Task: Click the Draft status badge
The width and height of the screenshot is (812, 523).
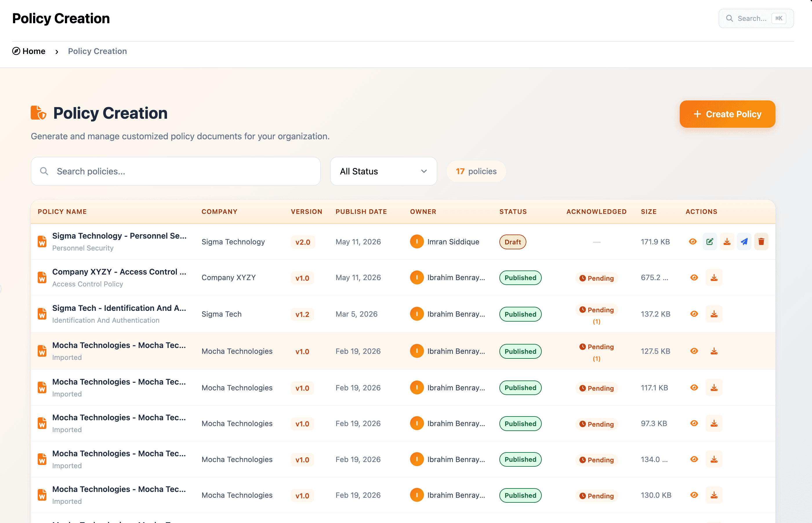Action: click(x=512, y=242)
